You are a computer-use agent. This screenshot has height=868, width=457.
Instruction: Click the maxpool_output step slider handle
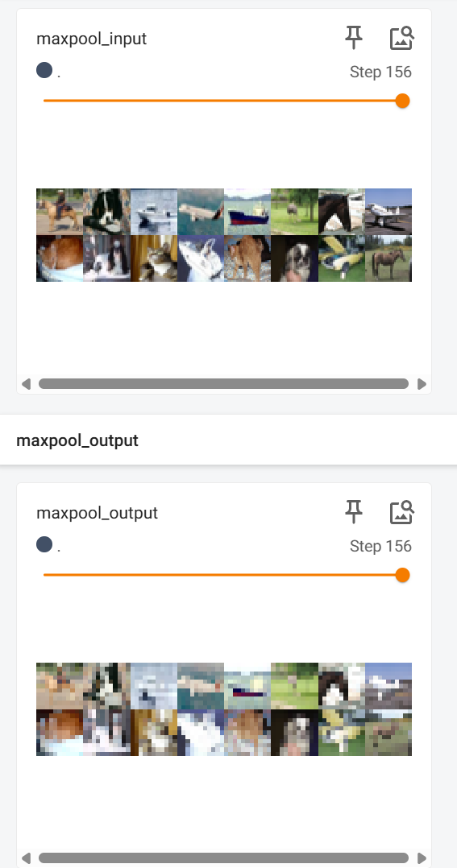pos(403,575)
